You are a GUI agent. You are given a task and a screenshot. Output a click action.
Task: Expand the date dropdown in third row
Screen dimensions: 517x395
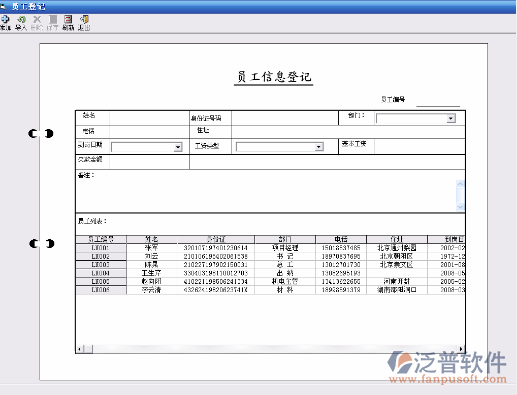[x=178, y=147]
